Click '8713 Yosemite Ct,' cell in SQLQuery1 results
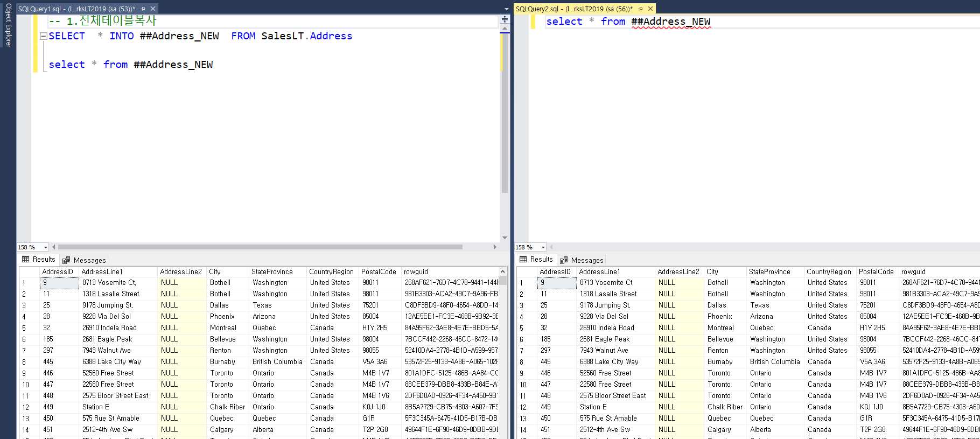The width and height of the screenshot is (980, 439). [x=118, y=283]
